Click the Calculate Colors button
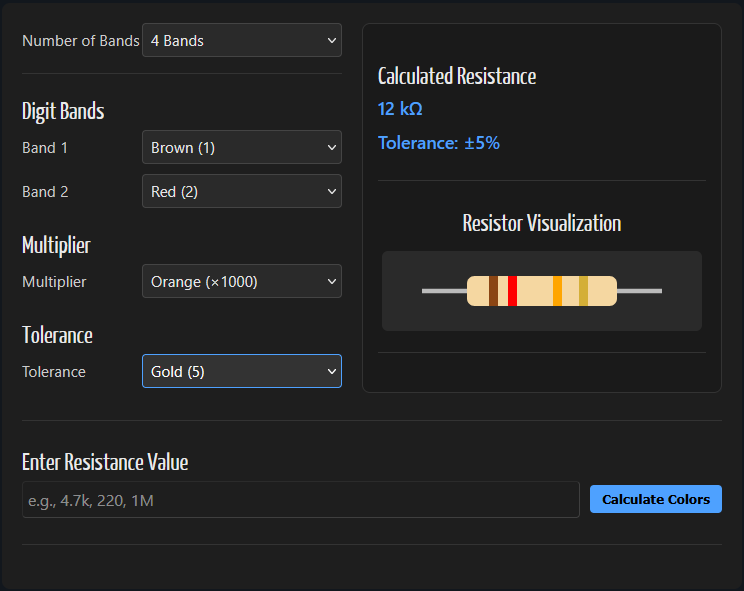This screenshot has height=591, width=744. [656, 499]
